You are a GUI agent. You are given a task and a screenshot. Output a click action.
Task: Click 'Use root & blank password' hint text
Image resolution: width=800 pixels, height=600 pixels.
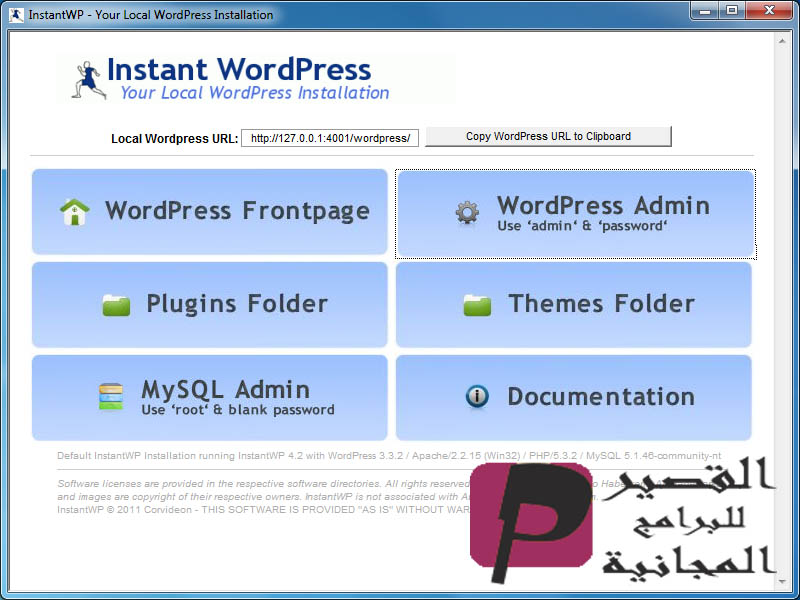(x=238, y=410)
